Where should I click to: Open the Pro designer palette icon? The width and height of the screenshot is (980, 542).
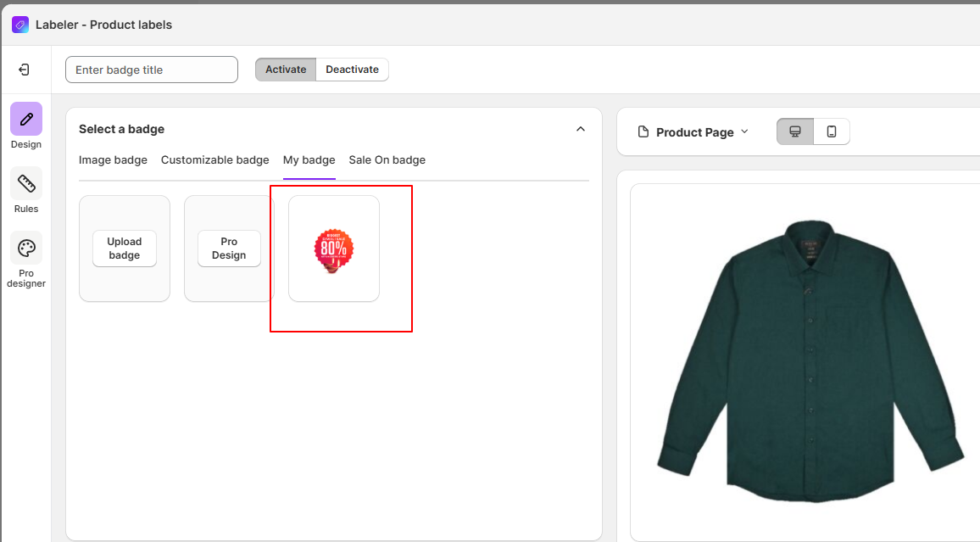pyautogui.click(x=26, y=249)
